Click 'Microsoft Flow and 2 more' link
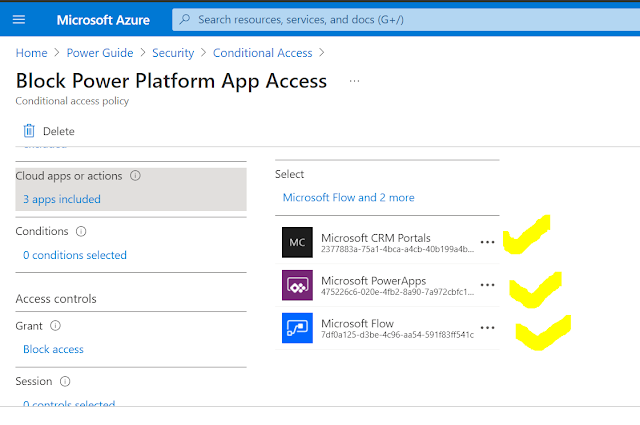Screen dimensions: 640x425 click(x=348, y=197)
